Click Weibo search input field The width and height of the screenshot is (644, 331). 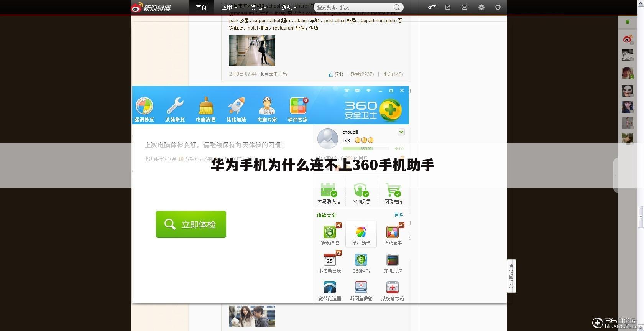pos(353,7)
